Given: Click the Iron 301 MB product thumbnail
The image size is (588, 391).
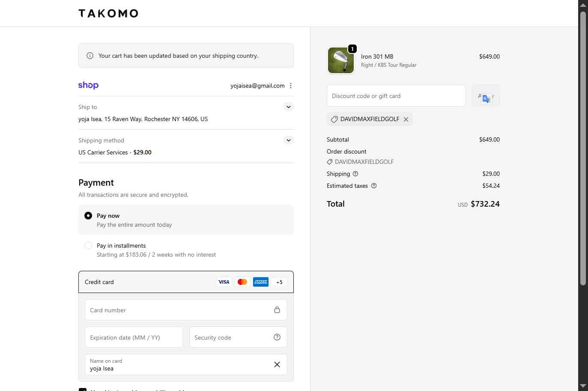Looking at the screenshot, I should click(341, 60).
